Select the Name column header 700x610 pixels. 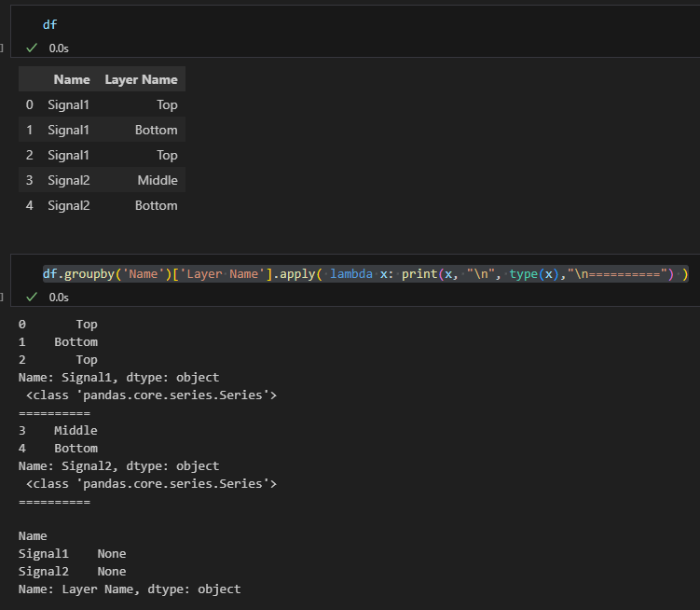pyautogui.click(x=72, y=79)
